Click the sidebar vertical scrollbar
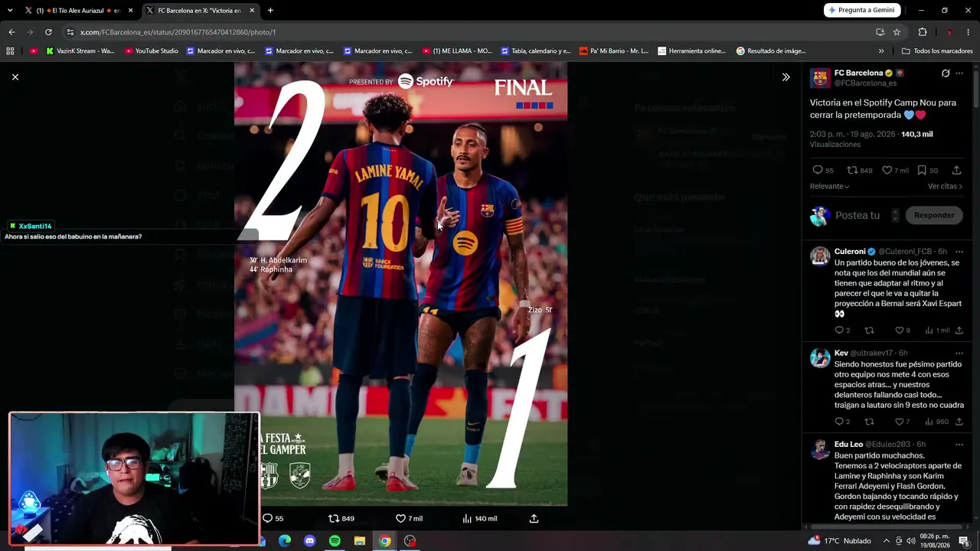The height and width of the screenshot is (551, 980). (975, 88)
